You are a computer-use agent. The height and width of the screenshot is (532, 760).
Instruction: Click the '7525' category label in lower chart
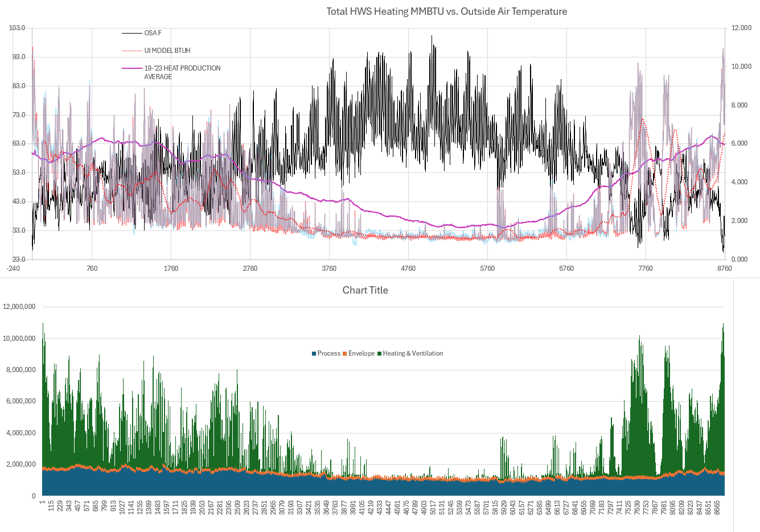point(628,508)
